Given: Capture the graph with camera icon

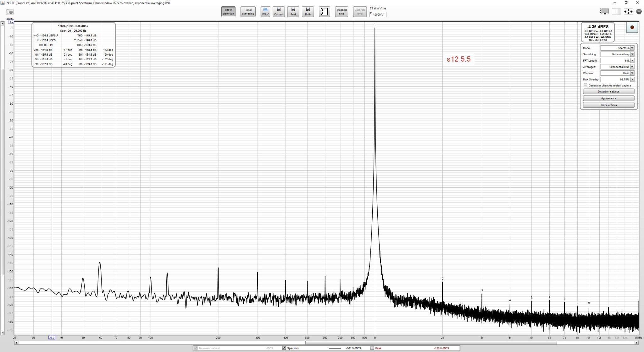Looking at the screenshot, I should click(10, 12).
